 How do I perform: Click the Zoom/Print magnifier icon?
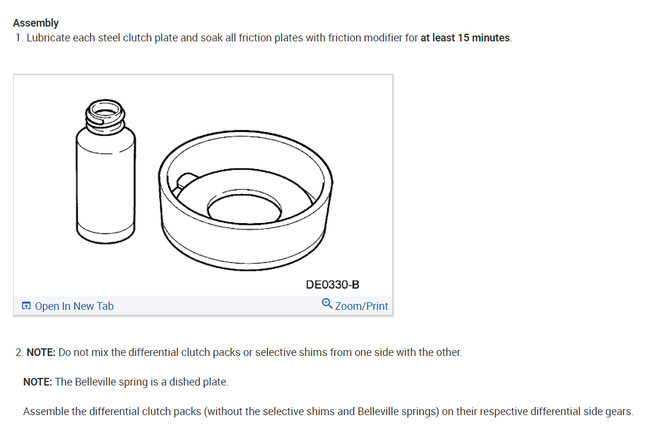coord(327,305)
